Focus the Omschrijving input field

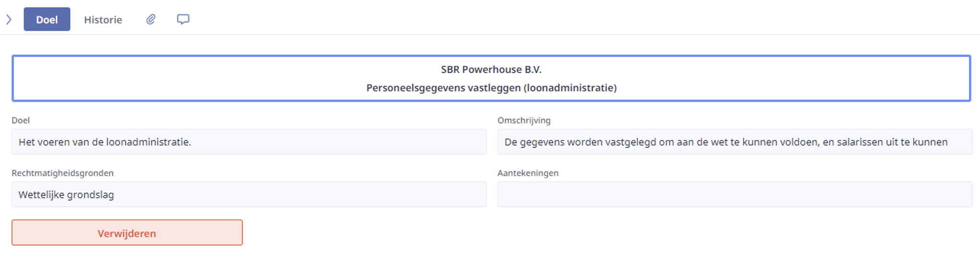click(735, 142)
